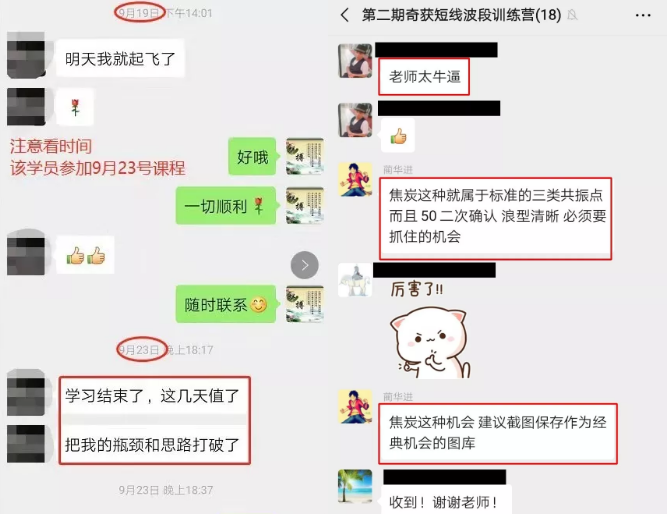
Task: Tap the rose emoji message bubble
Action: (x=75, y=107)
